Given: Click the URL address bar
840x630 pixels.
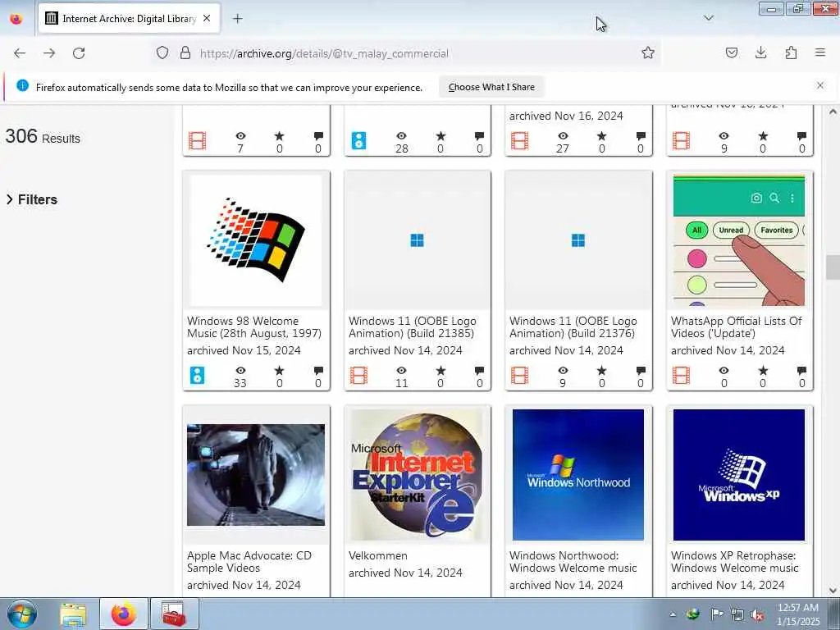Looking at the screenshot, I should pyautogui.click(x=407, y=53).
